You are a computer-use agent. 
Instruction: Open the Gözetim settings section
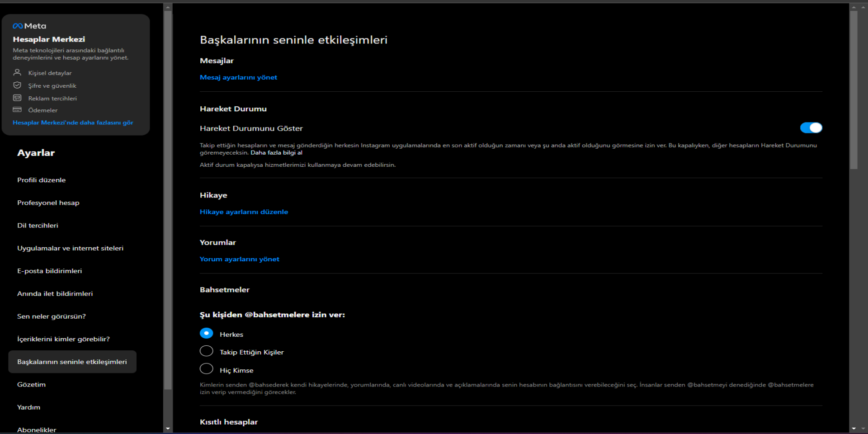click(31, 384)
